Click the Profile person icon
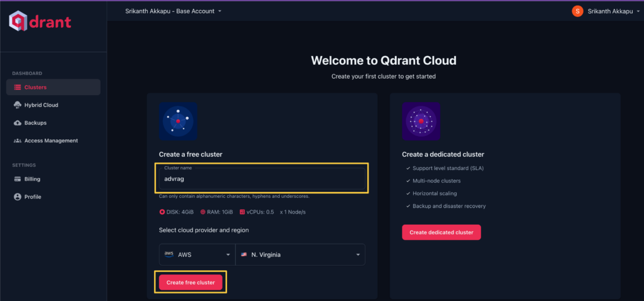Image resolution: width=644 pixels, height=301 pixels. (17, 197)
